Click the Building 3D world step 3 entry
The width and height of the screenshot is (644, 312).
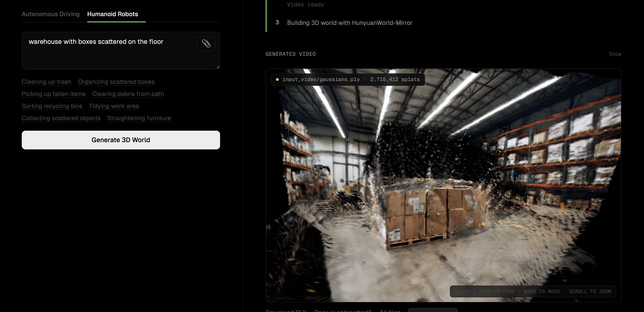point(350,23)
